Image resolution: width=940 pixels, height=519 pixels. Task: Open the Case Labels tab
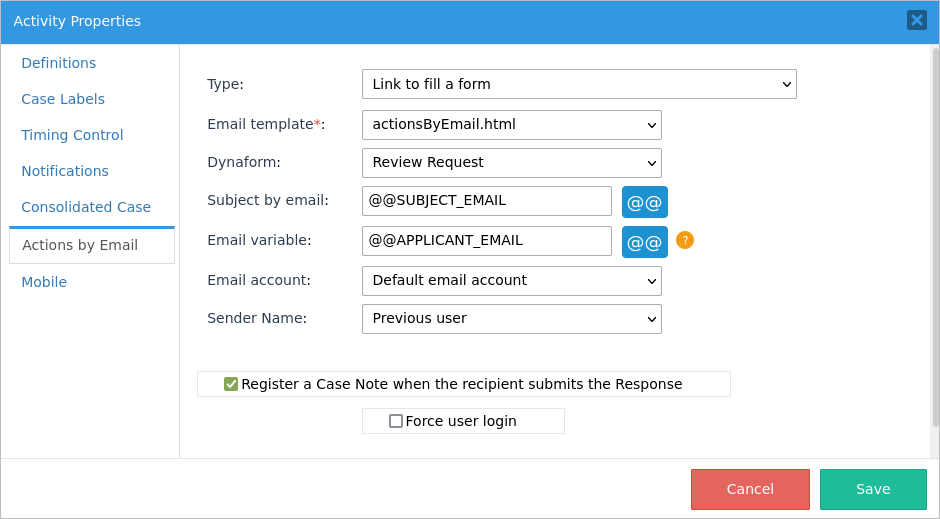[x=63, y=99]
